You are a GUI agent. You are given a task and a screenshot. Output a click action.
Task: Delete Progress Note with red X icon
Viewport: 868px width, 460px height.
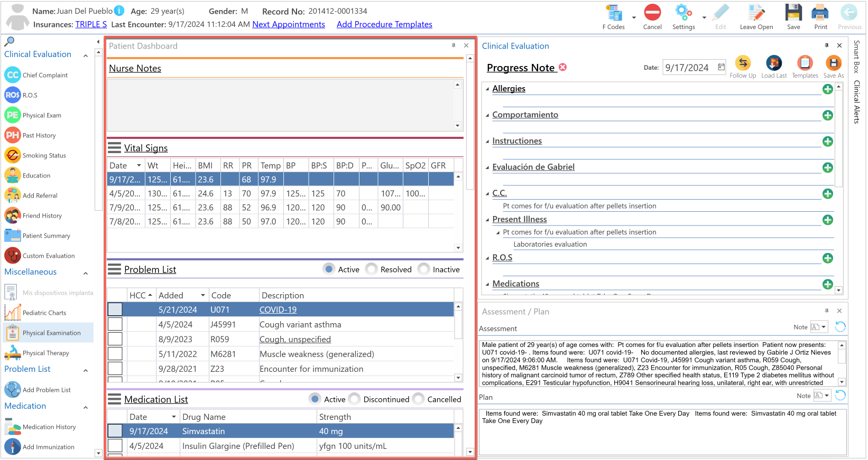coord(563,67)
